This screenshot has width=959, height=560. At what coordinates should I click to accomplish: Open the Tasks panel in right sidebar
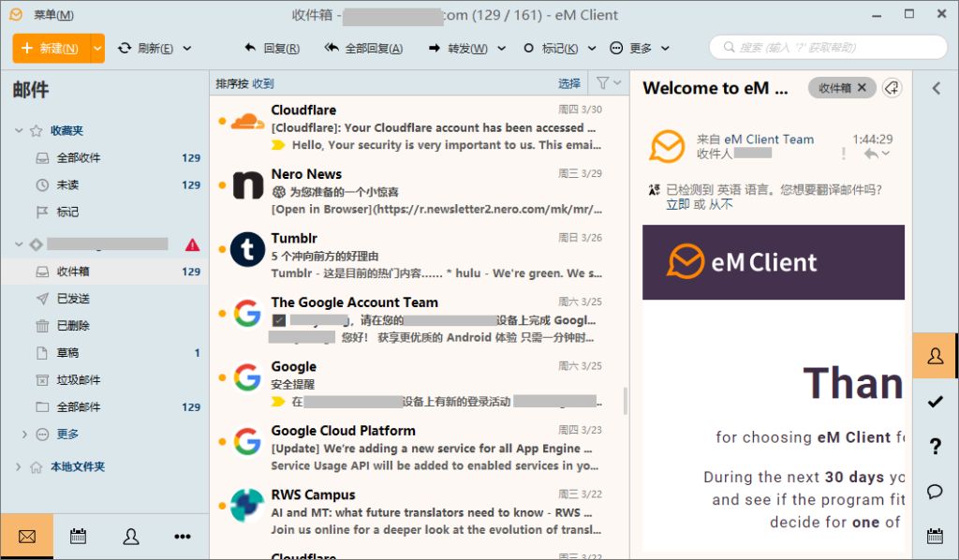(x=934, y=401)
